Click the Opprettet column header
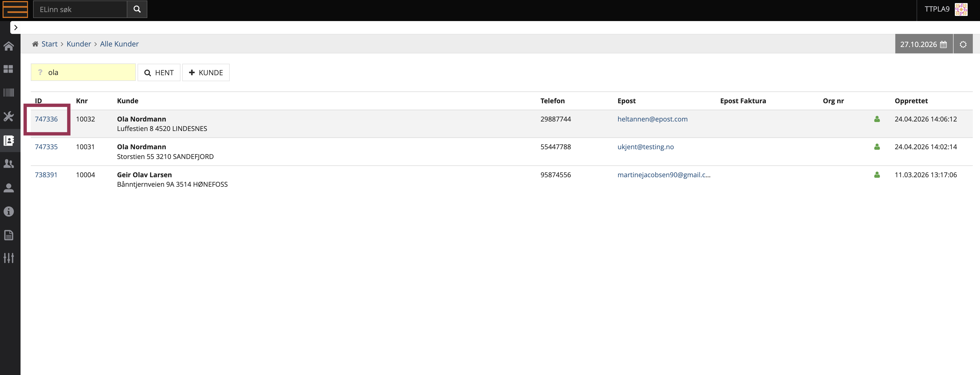Screen dimensions: 980x375 coord(911,101)
